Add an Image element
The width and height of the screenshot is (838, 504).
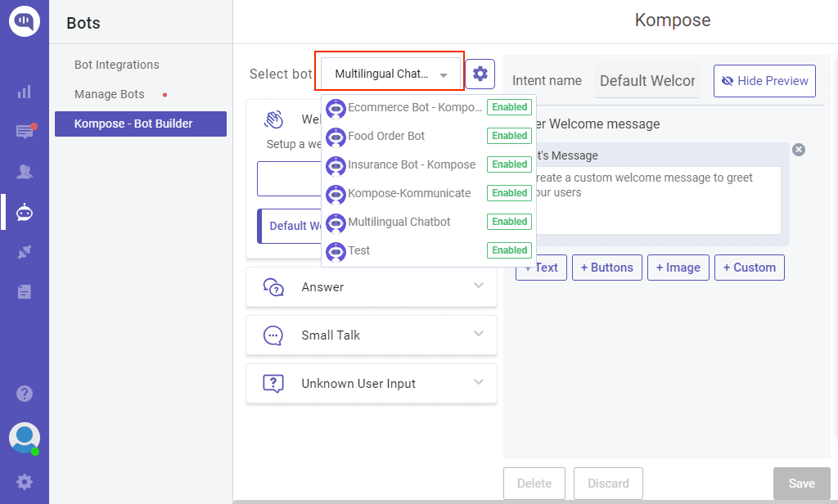678,268
